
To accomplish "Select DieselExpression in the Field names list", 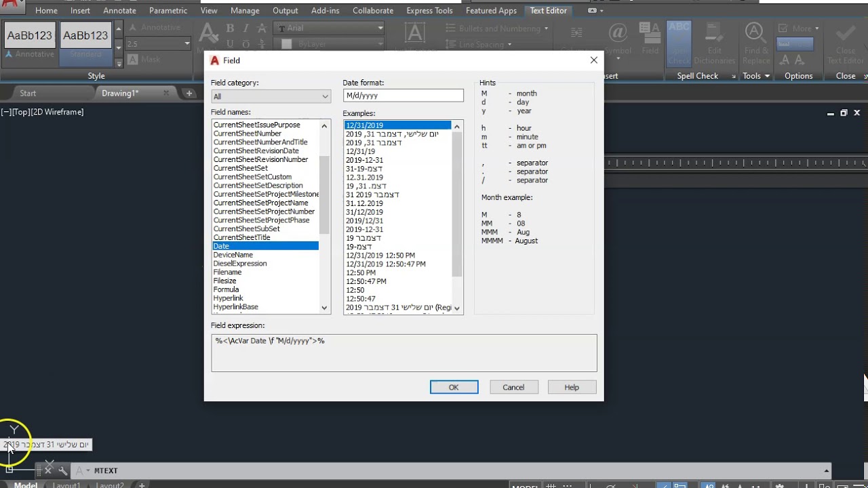I will (x=240, y=264).
